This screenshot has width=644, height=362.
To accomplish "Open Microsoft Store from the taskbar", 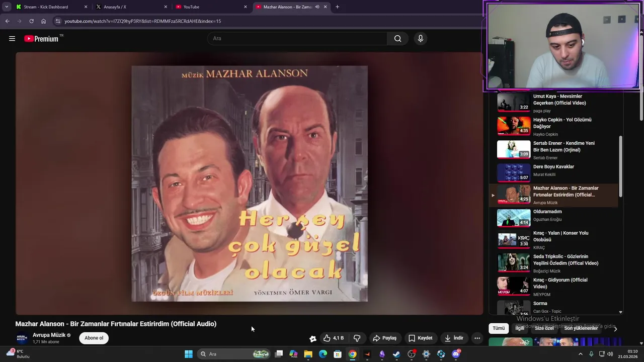I will click(338, 354).
